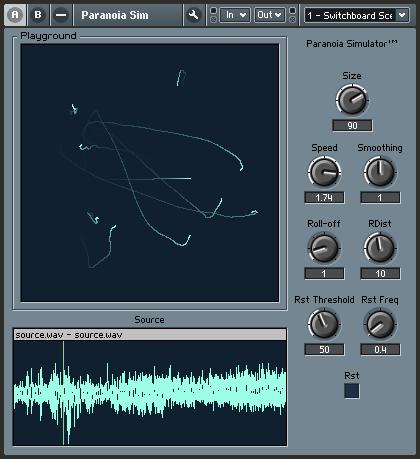Screen dimensions: 420x459
Task: Open the wrench edit settings
Action: [193, 15]
